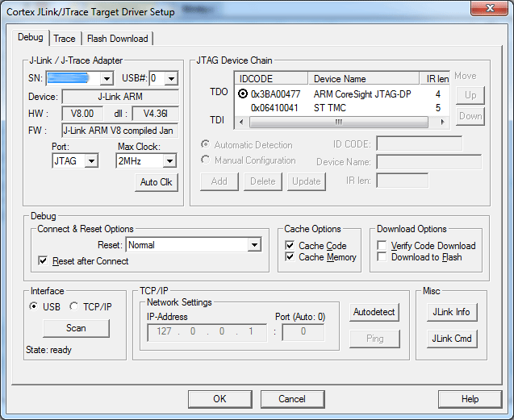This screenshot has width=514, height=420.
Task: Select the ST TMC device row
Action: point(341,108)
